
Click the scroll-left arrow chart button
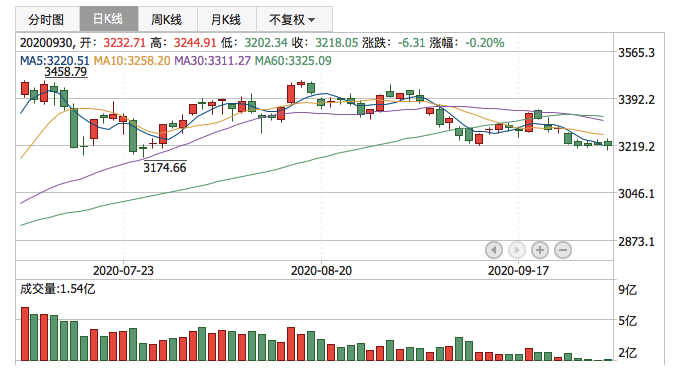(x=494, y=250)
